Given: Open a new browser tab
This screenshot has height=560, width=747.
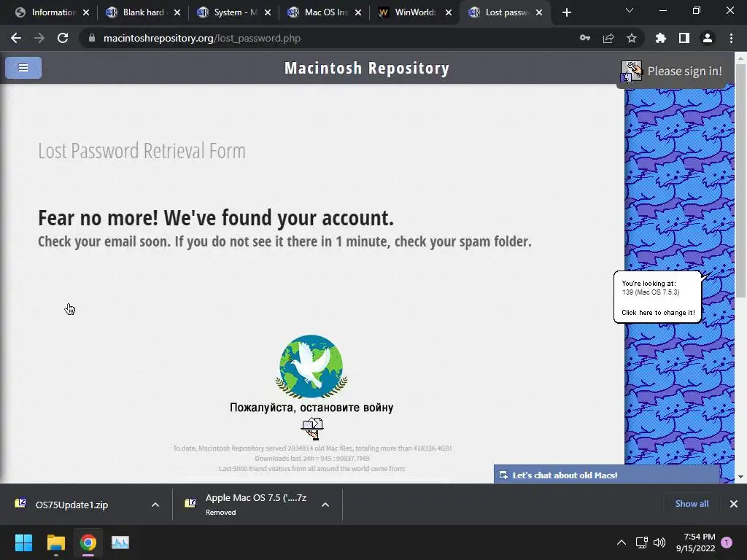Looking at the screenshot, I should [x=566, y=13].
